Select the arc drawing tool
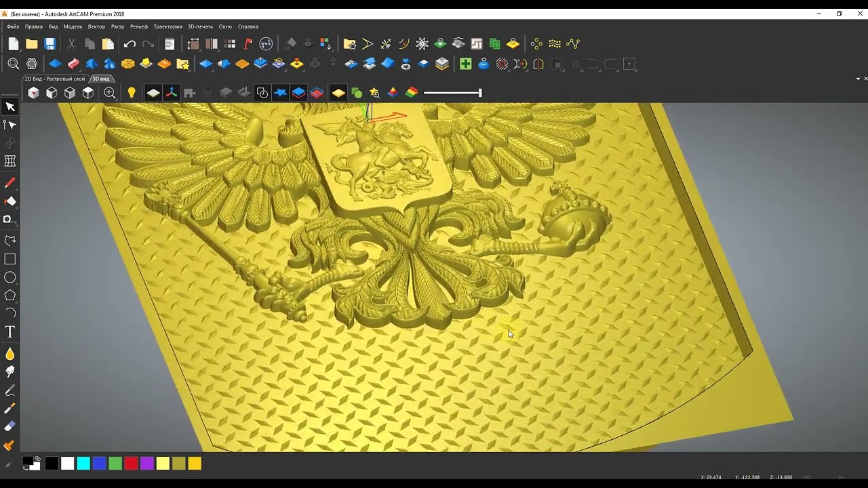868x488 pixels. [10, 313]
